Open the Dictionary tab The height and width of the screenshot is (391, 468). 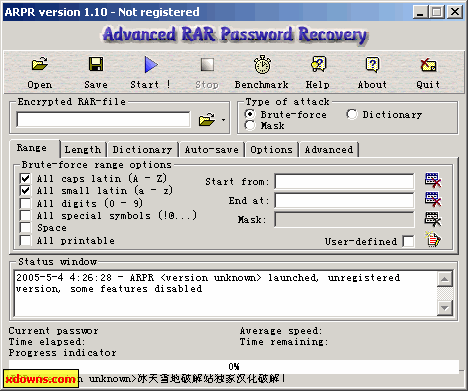click(142, 150)
